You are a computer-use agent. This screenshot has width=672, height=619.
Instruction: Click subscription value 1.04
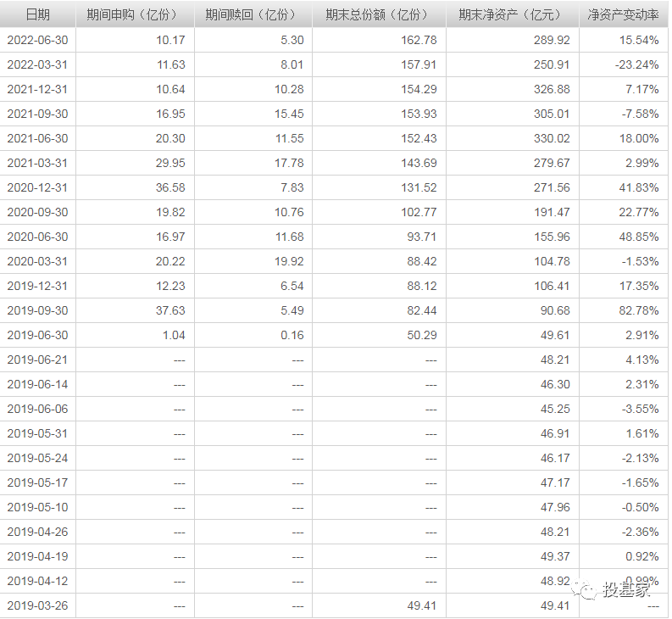(174, 336)
